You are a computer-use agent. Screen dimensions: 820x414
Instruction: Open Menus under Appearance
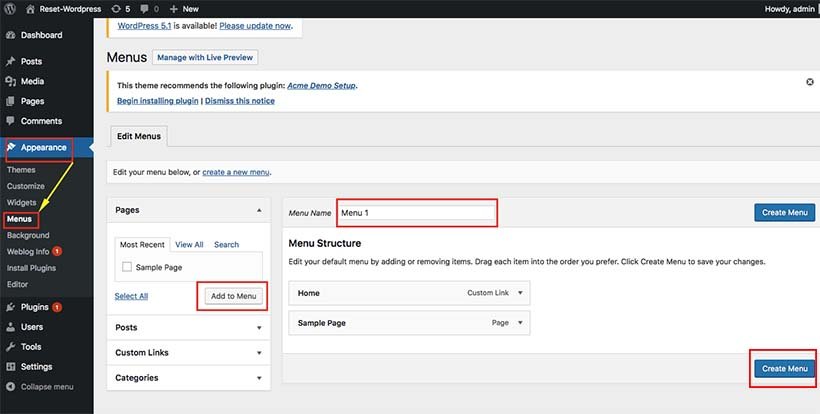click(19, 219)
